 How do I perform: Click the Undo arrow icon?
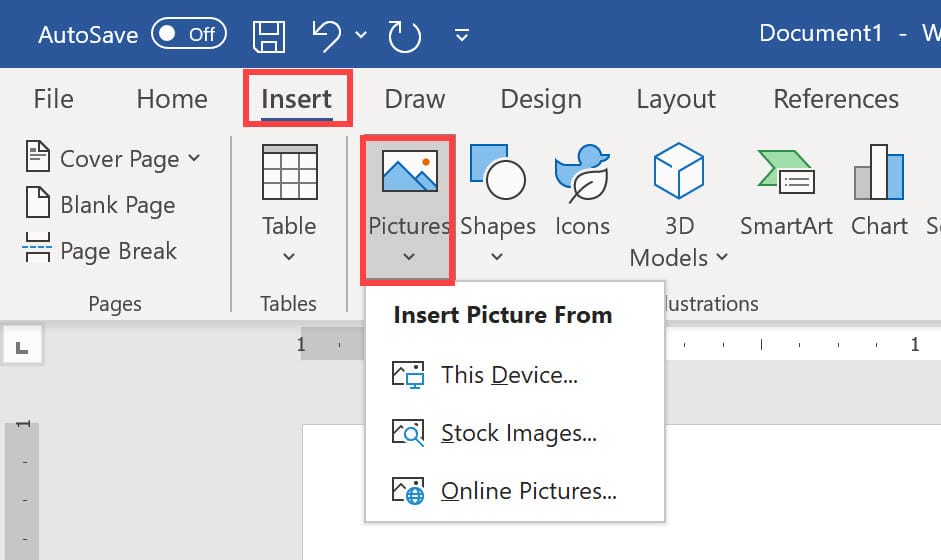click(x=327, y=35)
